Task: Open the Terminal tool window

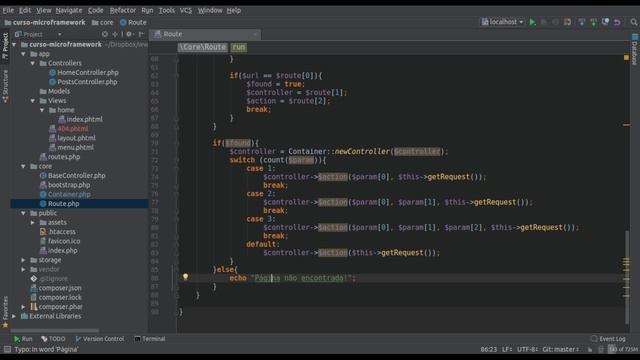Action: click(x=150, y=339)
